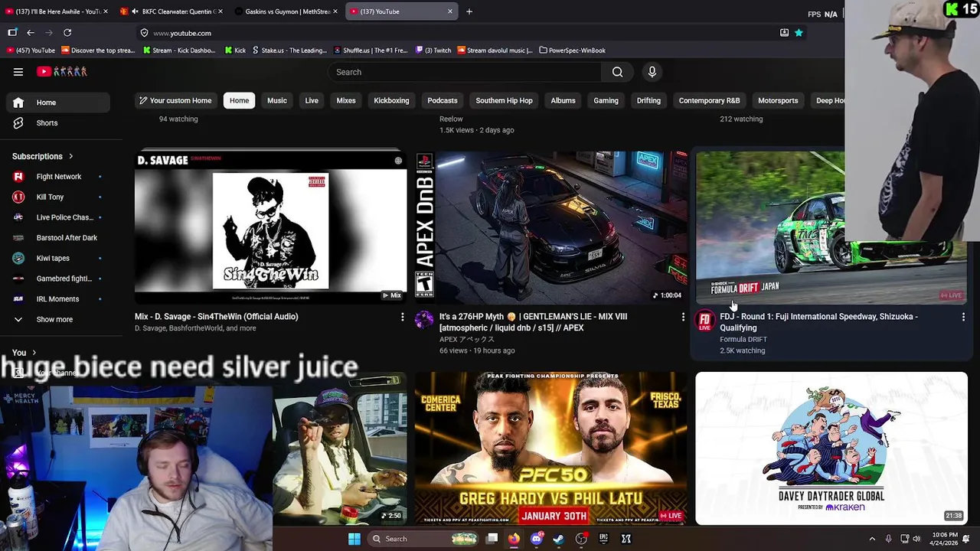Open the Barstool After Dark subscription
Viewport: 980px width, 551px height.
pyautogui.click(x=57, y=238)
